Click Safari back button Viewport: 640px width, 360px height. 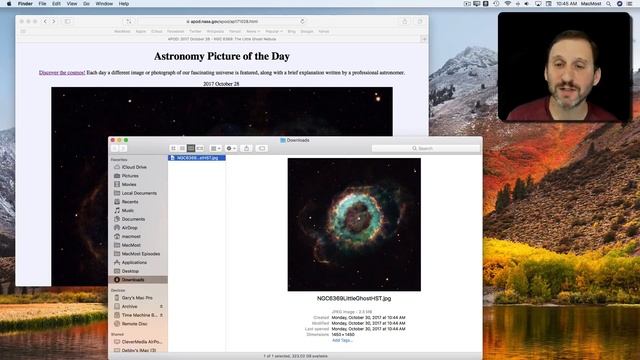pyautogui.click(x=45, y=21)
